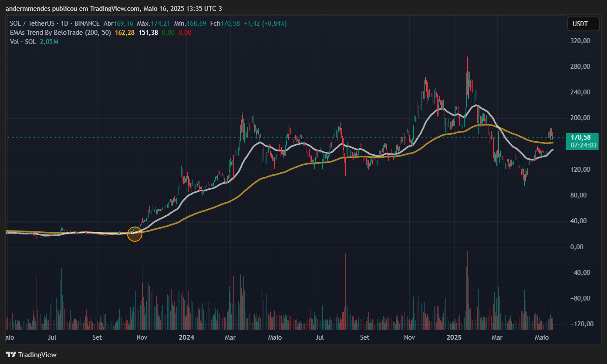Open the USDT currency selector
The width and height of the screenshot is (607, 364).
(x=580, y=24)
